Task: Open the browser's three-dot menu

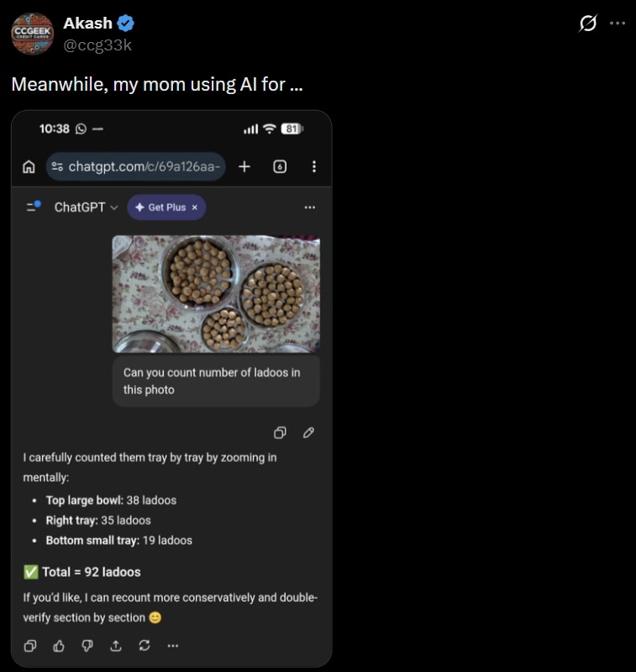Action: coord(314,166)
